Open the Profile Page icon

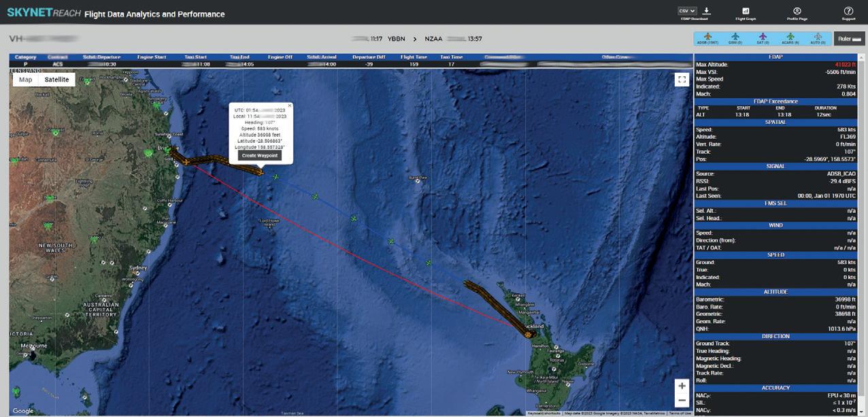click(x=797, y=11)
